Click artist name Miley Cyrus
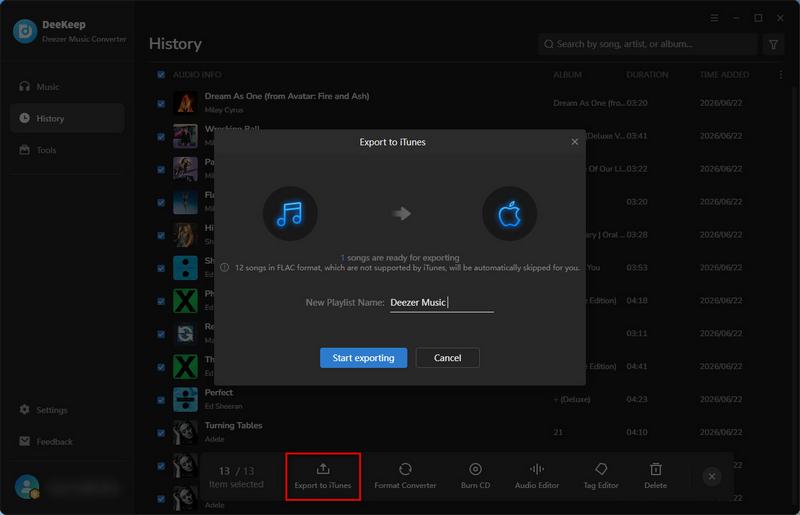The height and width of the screenshot is (515, 800). (x=223, y=110)
